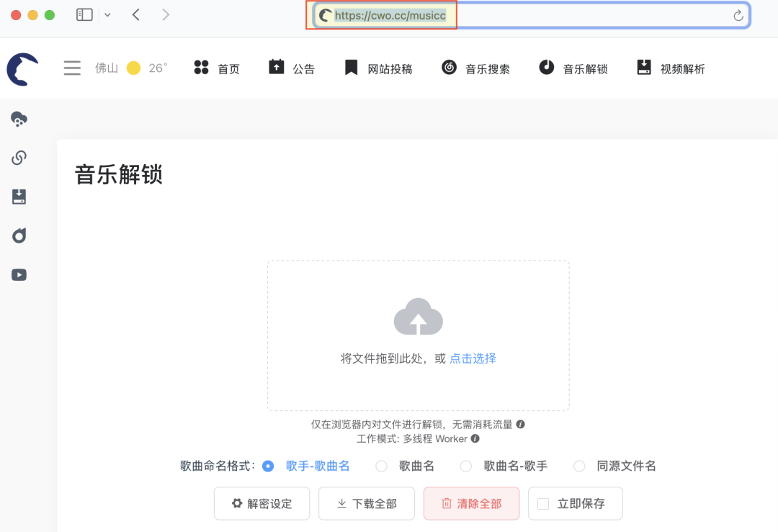Viewport: 778px width, 532px height.
Task: Open the hamburger menu next to 佛山
Action: coord(72,68)
